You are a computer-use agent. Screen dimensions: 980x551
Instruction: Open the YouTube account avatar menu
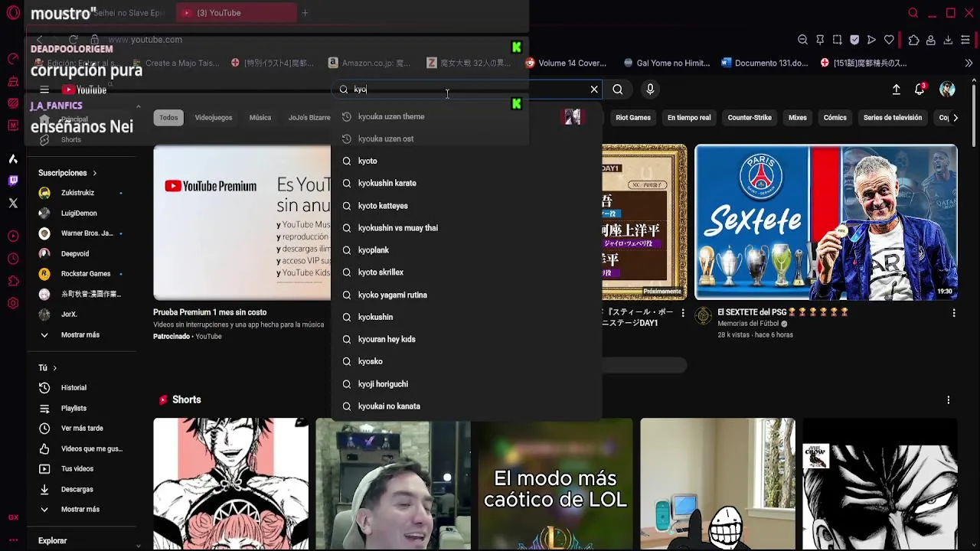947,90
